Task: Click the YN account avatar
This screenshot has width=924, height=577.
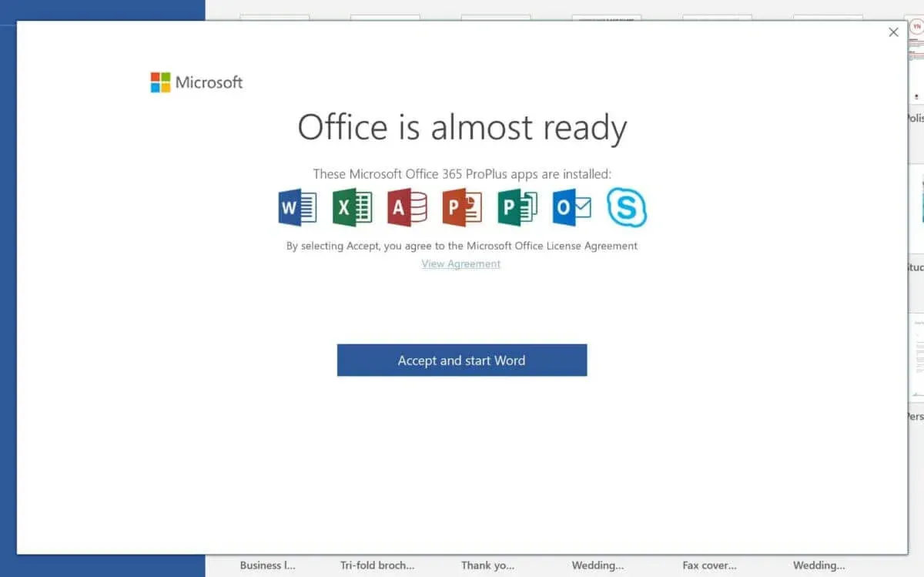Action: 916,25
